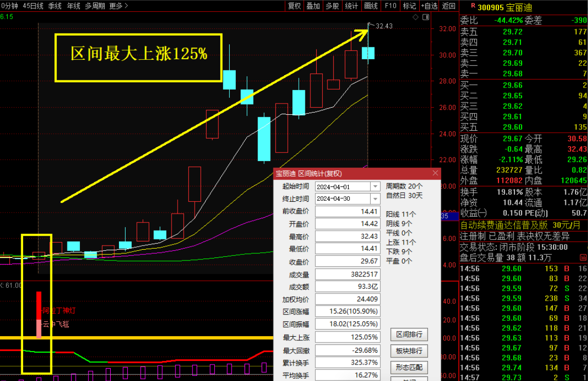
Task: Click the 起始时间 date field 2024-04-01
Action: 343,186
